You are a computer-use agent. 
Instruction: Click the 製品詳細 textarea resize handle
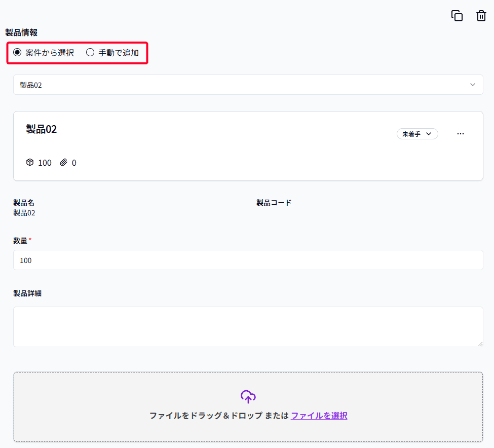pyautogui.click(x=480, y=344)
